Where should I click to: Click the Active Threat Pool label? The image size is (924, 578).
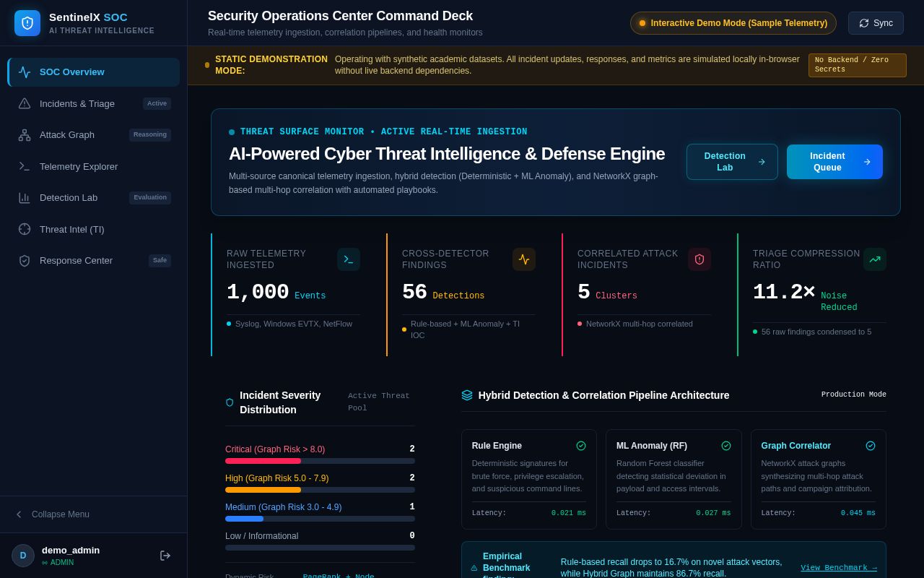379,402
